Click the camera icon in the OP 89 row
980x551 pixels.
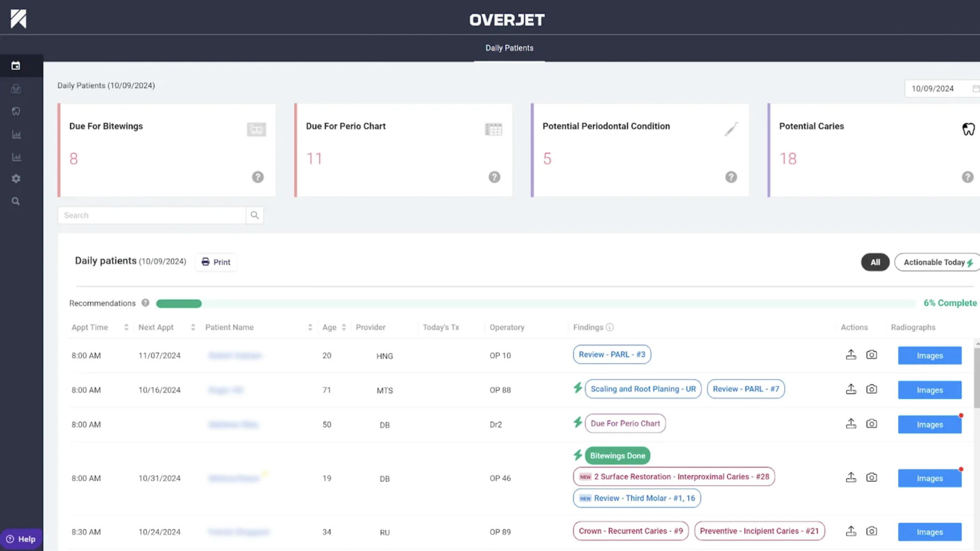872,531
